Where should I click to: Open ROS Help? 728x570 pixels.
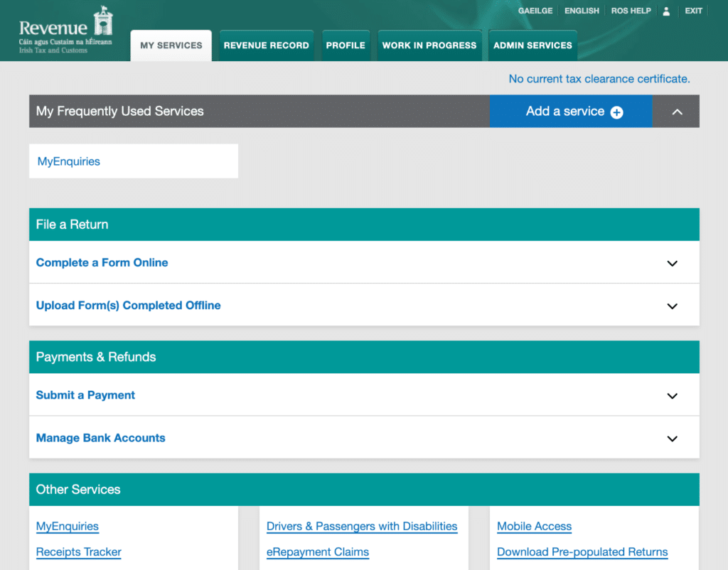[x=631, y=11]
